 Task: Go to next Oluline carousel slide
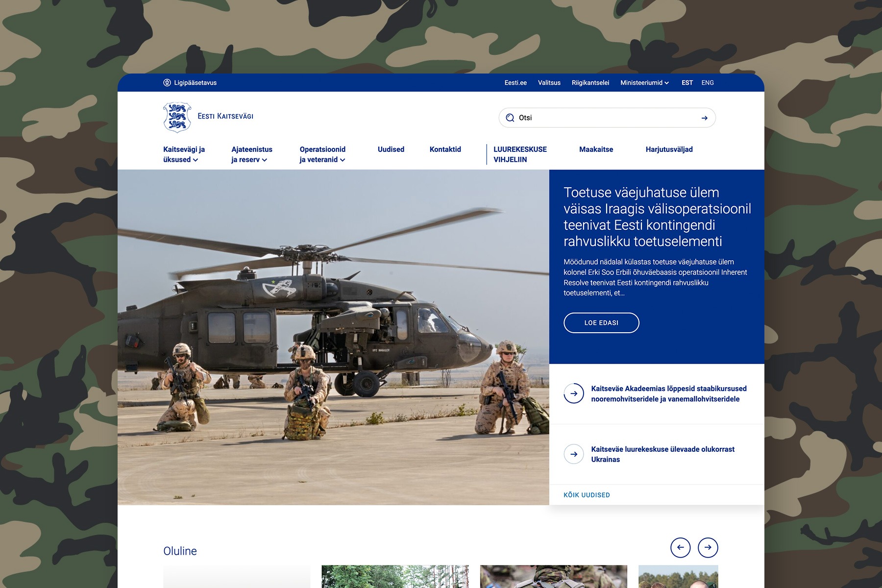[x=708, y=547]
